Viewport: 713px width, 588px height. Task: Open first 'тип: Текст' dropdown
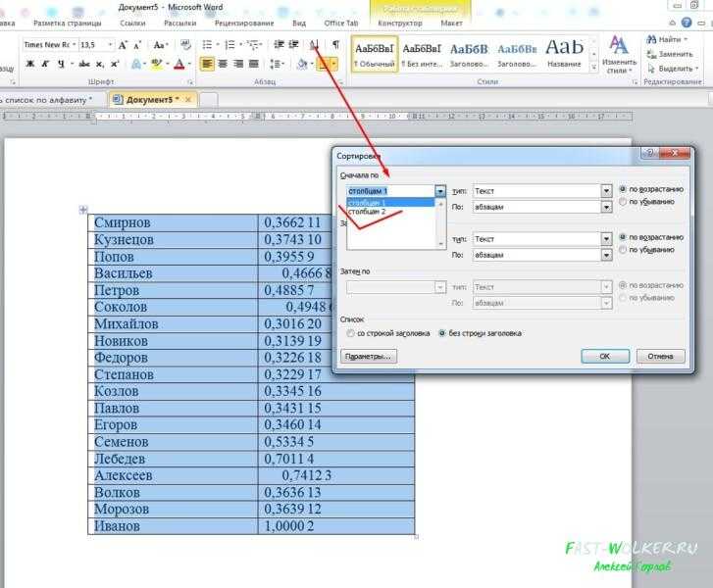point(606,191)
